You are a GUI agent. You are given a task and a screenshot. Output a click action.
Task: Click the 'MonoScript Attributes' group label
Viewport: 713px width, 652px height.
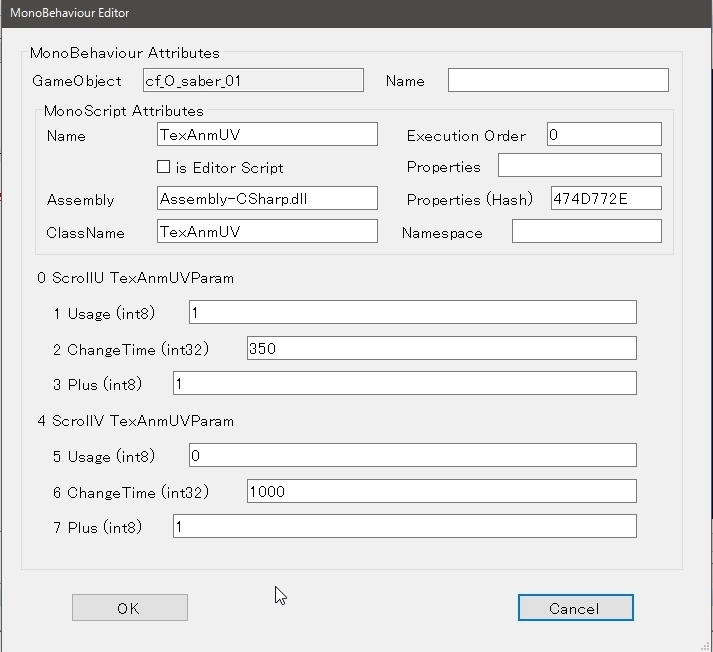123,111
